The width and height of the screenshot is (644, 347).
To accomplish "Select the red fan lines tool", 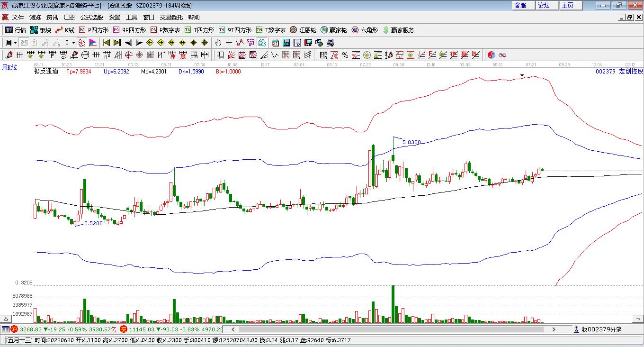I will coord(232,55).
